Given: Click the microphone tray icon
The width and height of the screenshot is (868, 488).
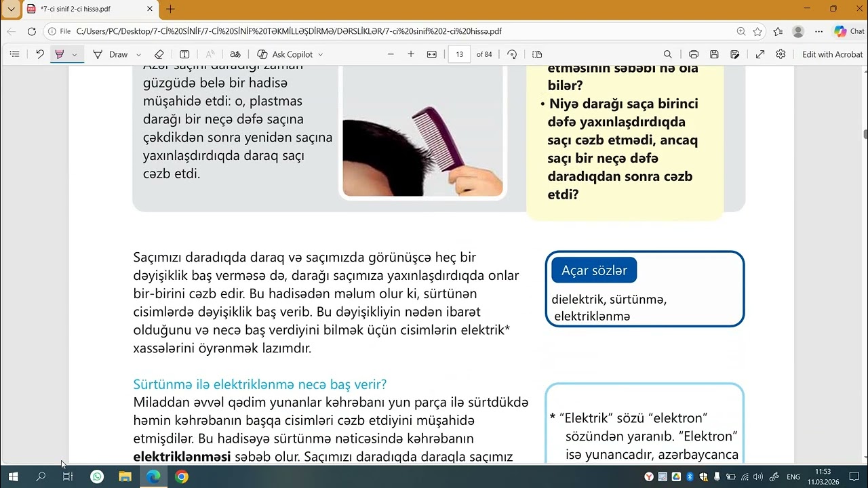Looking at the screenshot, I should click(717, 477).
